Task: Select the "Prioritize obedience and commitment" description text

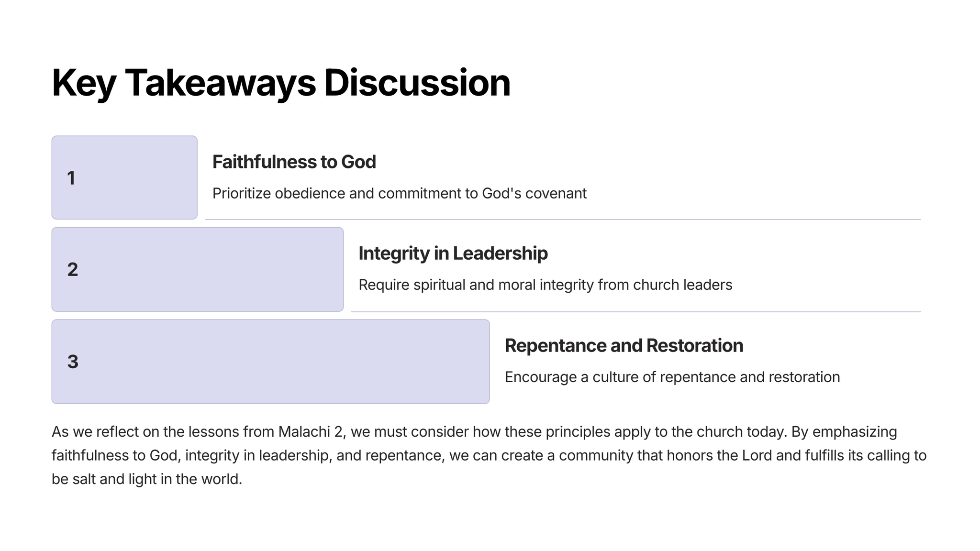Action: tap(399, 194)
